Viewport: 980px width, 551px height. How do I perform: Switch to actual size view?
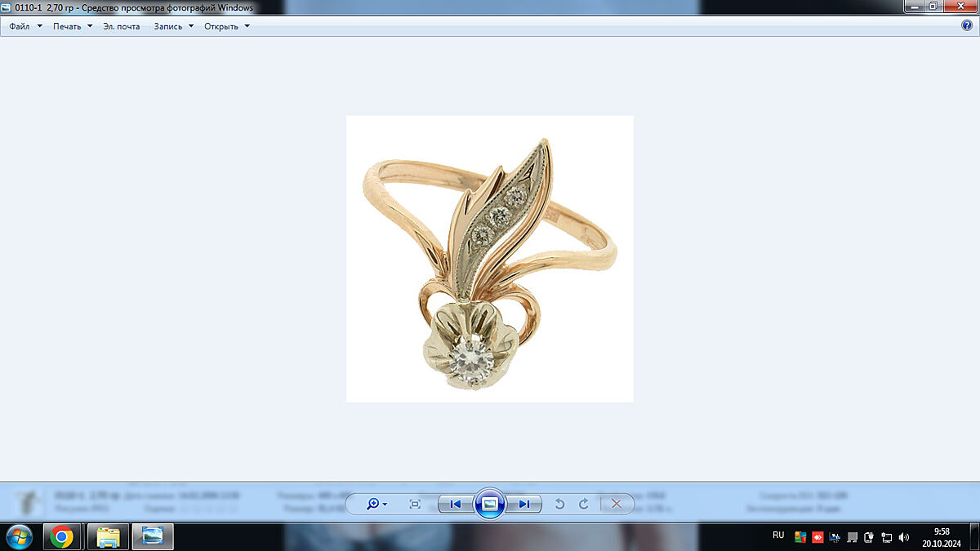coord(415,504)
